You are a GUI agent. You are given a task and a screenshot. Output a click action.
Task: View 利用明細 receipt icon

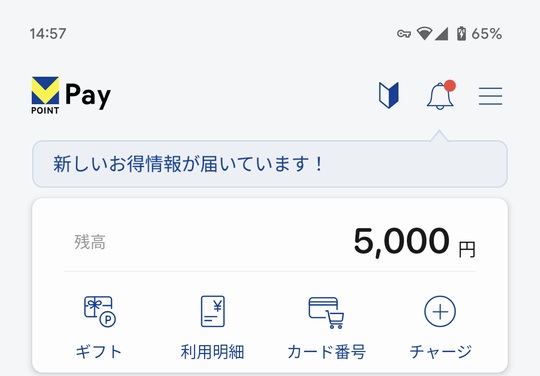pyautogui.click(x=213, y=311)
